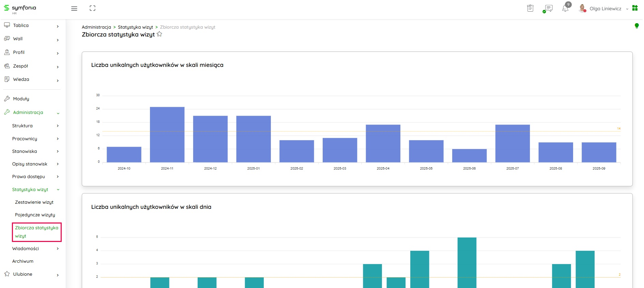
Task: Open the Moduły sidebar item
Action: pyautogui.click(x=21, y=99)
